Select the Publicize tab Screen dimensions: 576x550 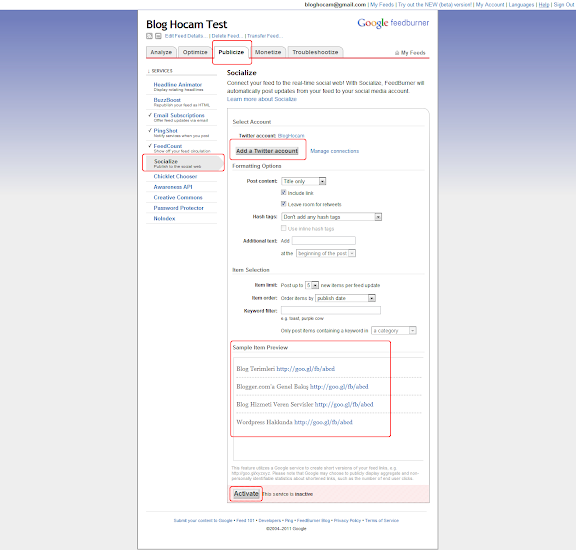pyautogui.click(x=231, y=52)
